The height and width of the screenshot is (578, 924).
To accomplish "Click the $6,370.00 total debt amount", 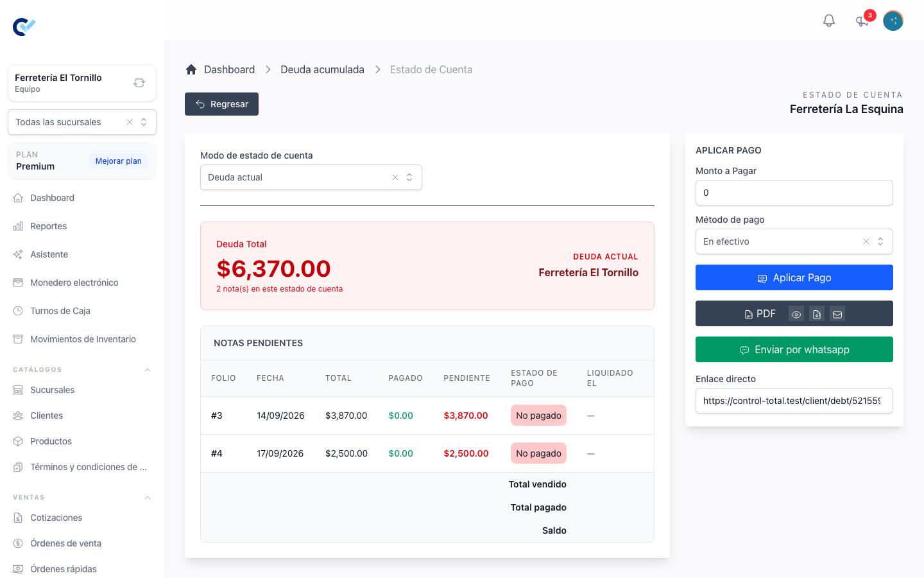I will (x=273, y=268).
